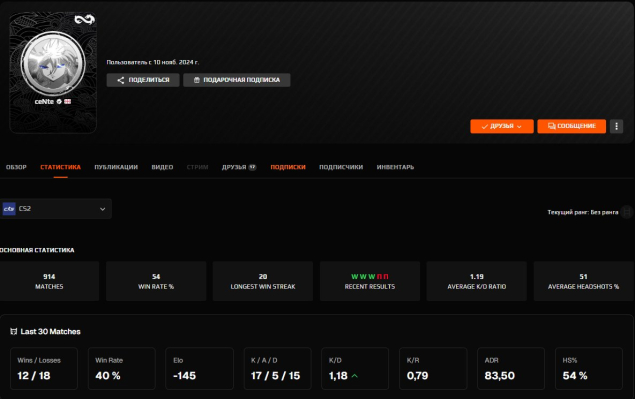Open the Друзья tab with counter
Image resolution: width=635 pixels, height=399 pixels.
point(239,167)
